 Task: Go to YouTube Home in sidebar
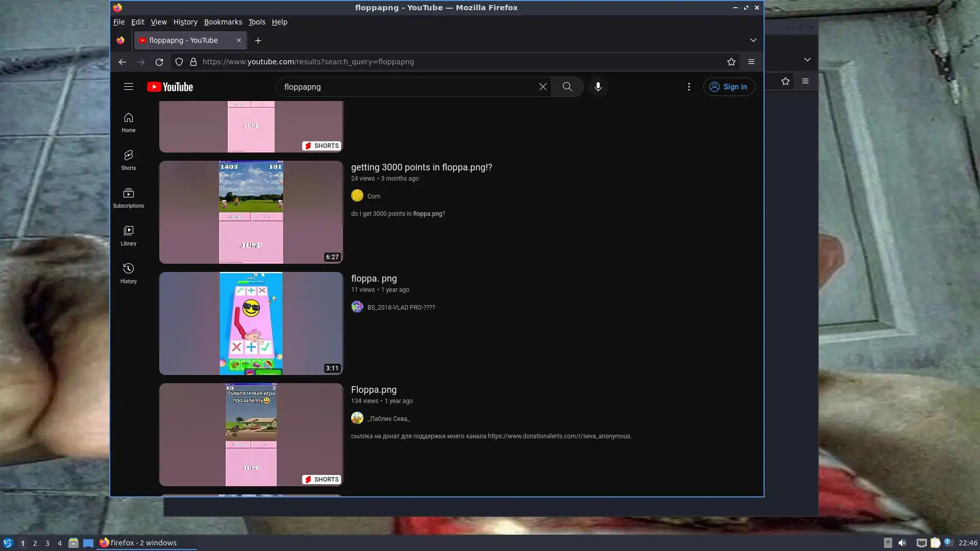[128, 122]
